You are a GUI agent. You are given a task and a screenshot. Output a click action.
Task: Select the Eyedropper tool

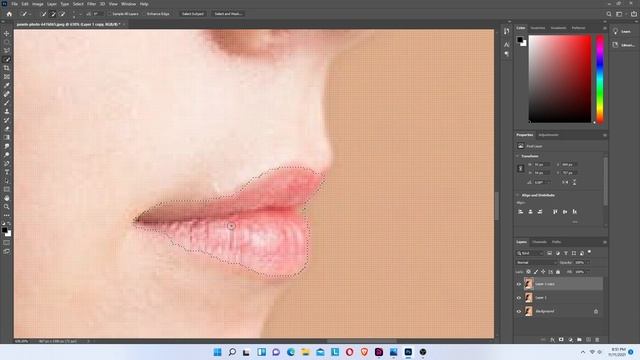tap(7, 85)
